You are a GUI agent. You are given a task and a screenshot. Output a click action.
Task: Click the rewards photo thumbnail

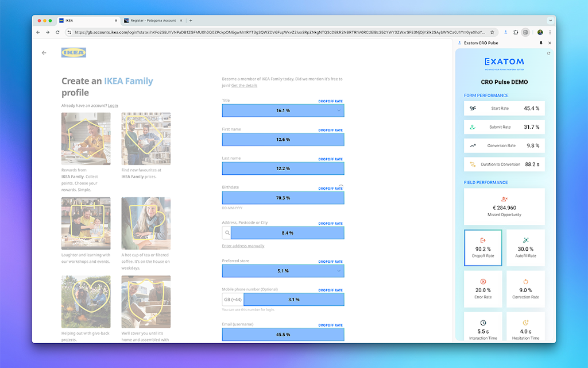[86, 139]
